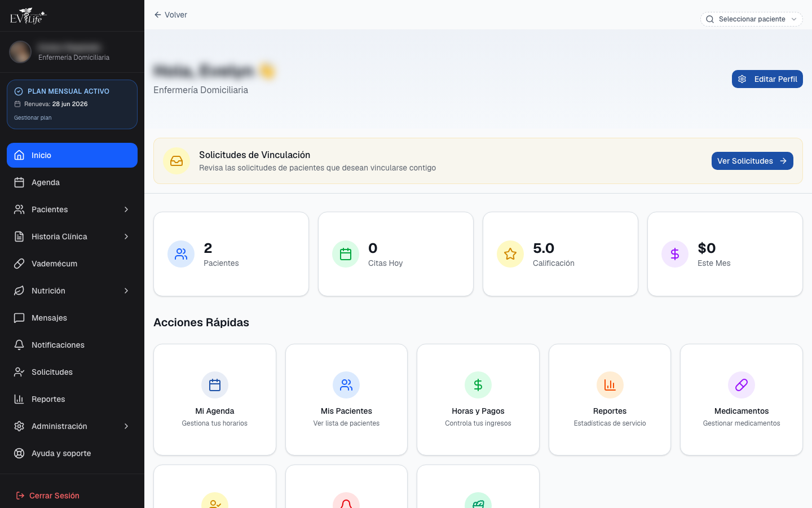Image resolution: width=812 pixels, height=508 pixels.
Task: Open Mensajes chat icon
Action: [19, 318]
